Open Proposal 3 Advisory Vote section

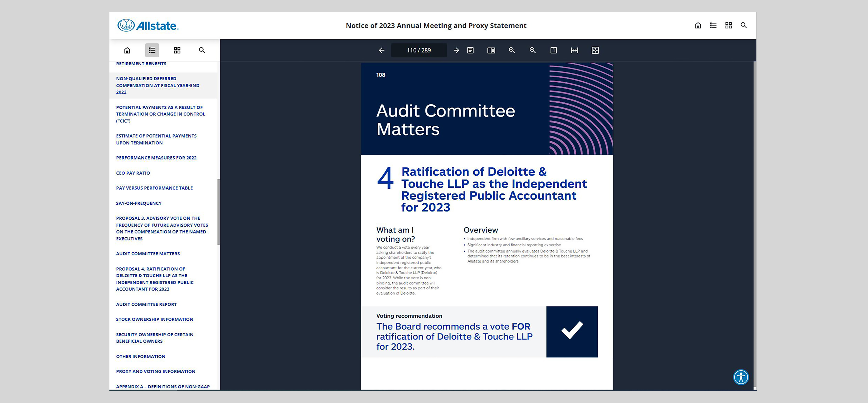[x=162, y=228]
